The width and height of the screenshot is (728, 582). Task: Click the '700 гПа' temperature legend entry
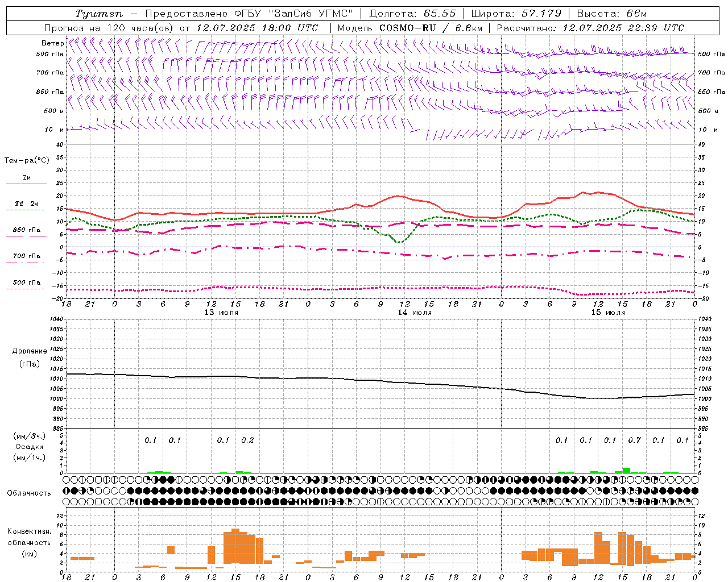[x=27, y=256]
